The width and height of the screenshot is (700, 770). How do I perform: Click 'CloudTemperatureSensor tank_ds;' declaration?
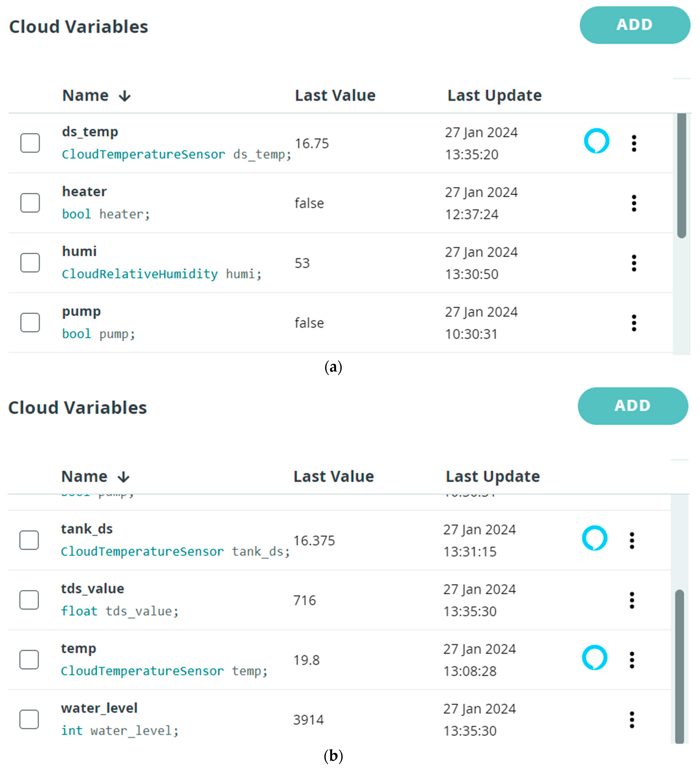coord(175,552)
